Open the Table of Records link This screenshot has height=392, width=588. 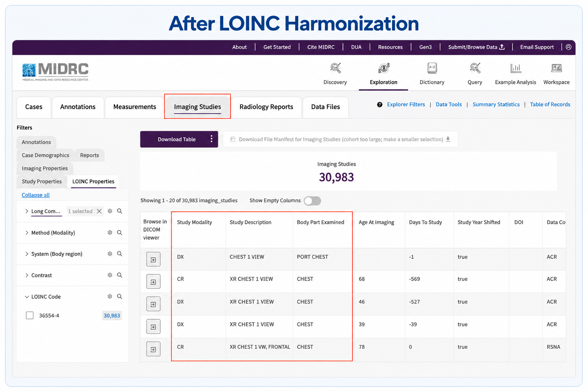pos(550,105)
